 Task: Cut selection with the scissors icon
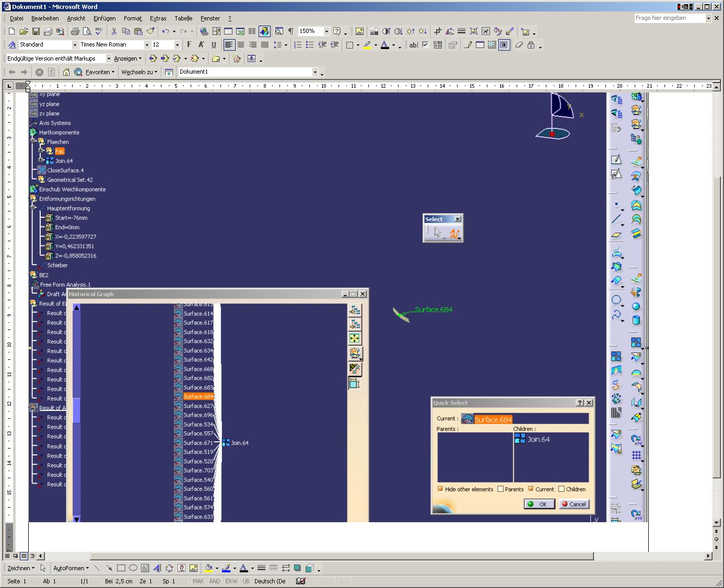click(x=114, y=31)
